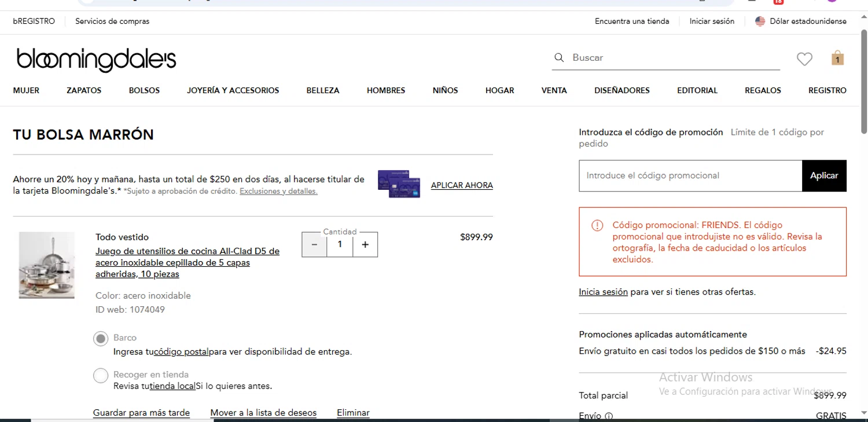
Task: Select Recoger en tienda option
Action: click(101, 376)
